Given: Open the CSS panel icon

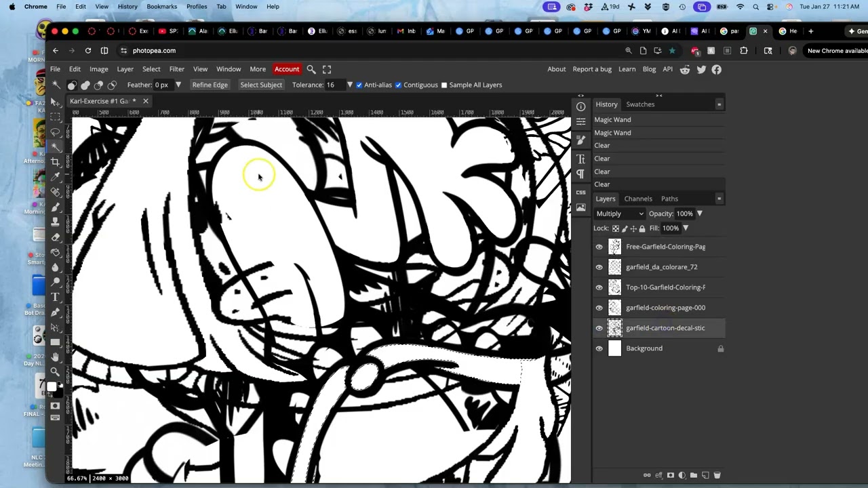Looking at the screenshot, I should tap(580, 192).
